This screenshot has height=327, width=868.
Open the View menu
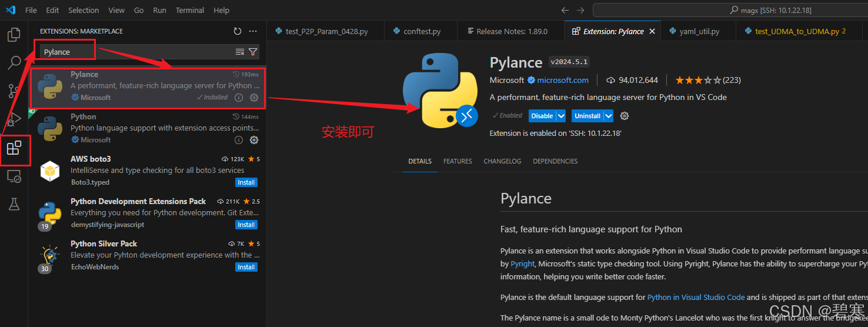[x=116, y=10]
